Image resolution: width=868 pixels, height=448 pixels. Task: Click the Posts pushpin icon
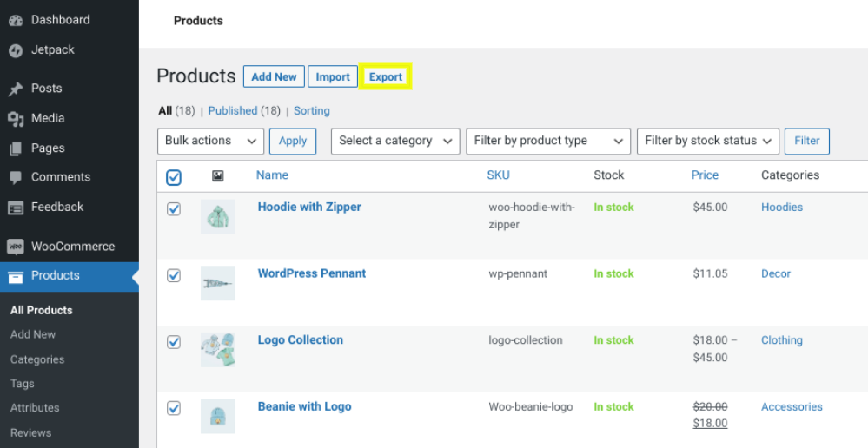coord(16,89)
